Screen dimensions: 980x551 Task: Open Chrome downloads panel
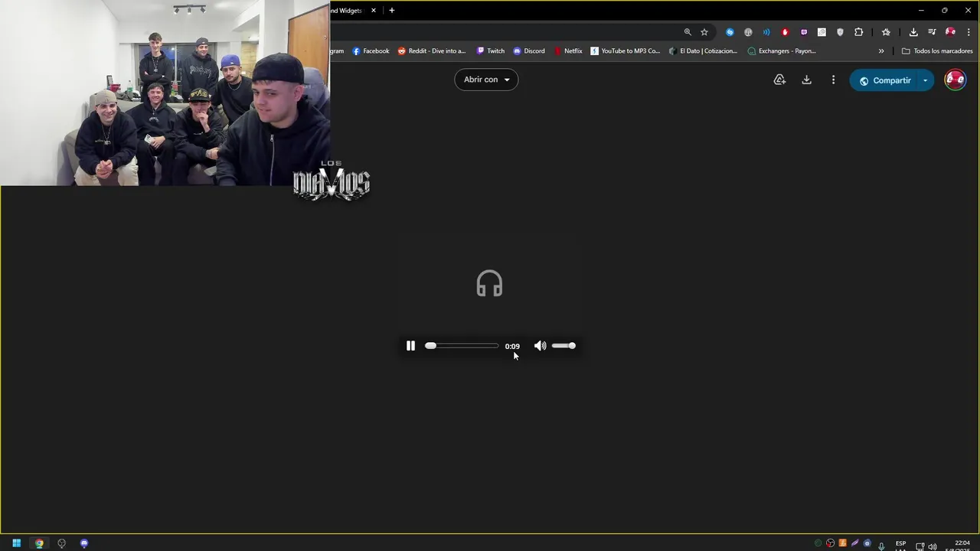coord(913,32)
